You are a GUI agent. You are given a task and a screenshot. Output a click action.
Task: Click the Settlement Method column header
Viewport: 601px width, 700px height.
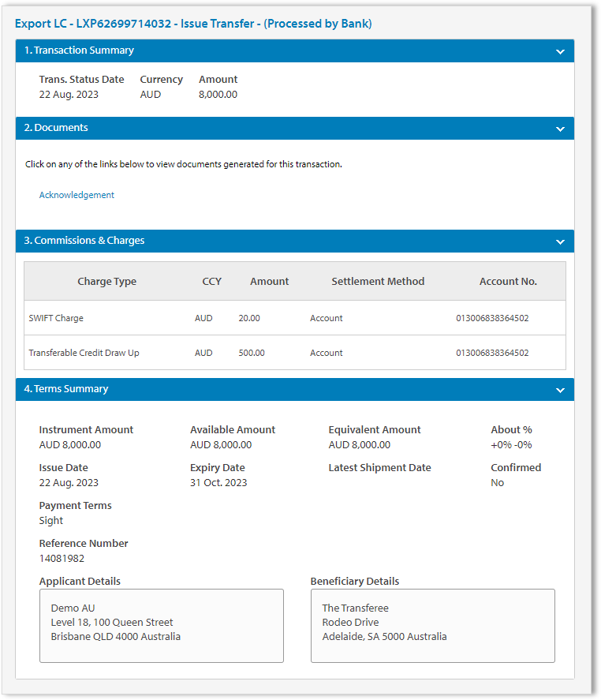coord(378,282)
